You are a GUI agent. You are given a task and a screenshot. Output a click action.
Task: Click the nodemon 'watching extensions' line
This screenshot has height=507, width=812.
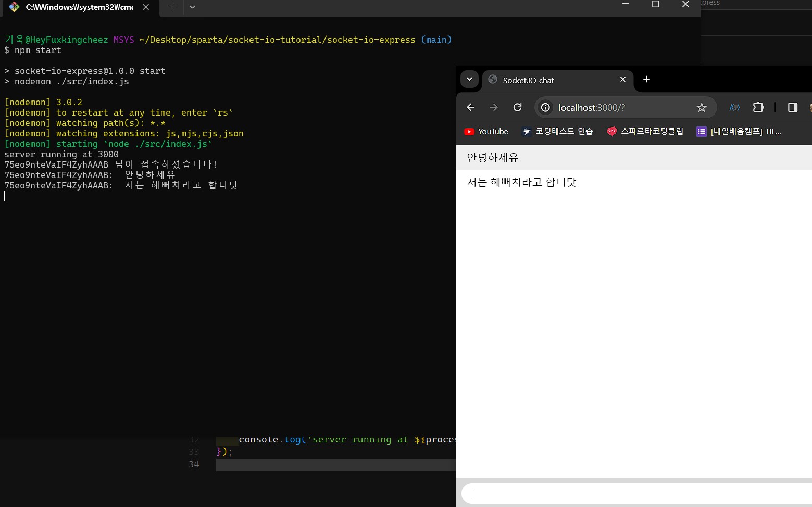coord(124,134)
